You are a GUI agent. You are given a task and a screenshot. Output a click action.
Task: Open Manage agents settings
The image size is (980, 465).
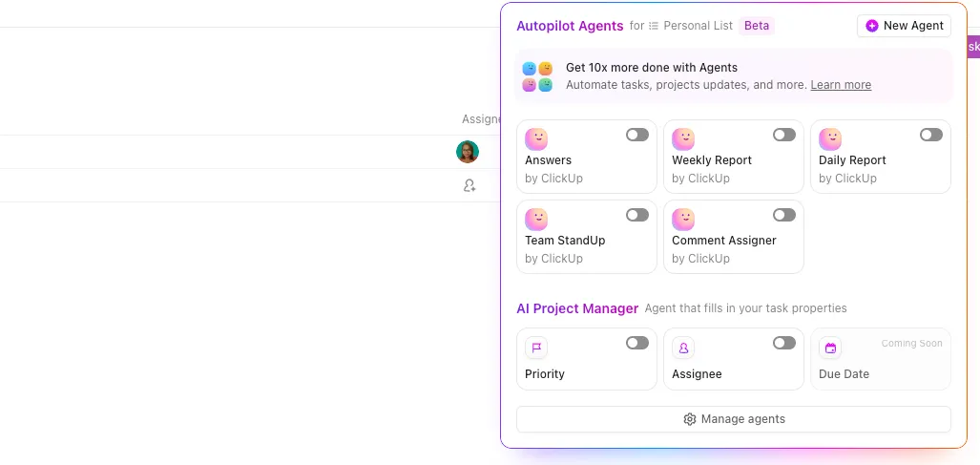(734, 419)
